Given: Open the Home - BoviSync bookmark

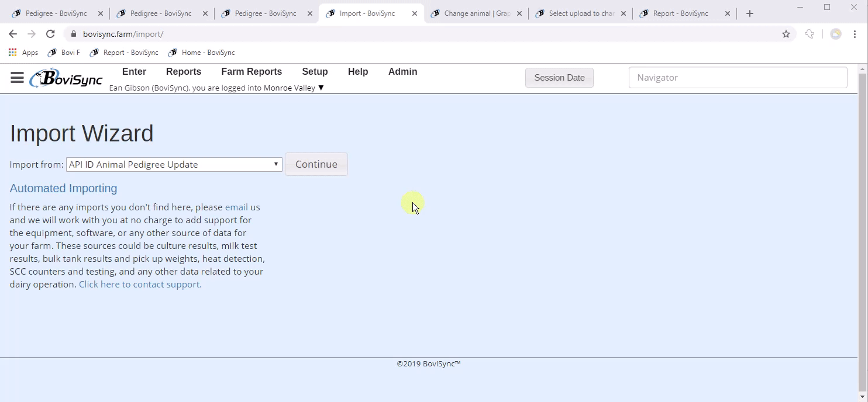Looking at the screenshot, I should (201, 53).
